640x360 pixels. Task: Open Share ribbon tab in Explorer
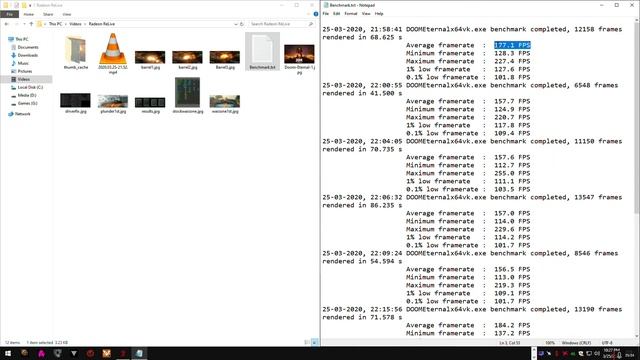tap(48, 14)
